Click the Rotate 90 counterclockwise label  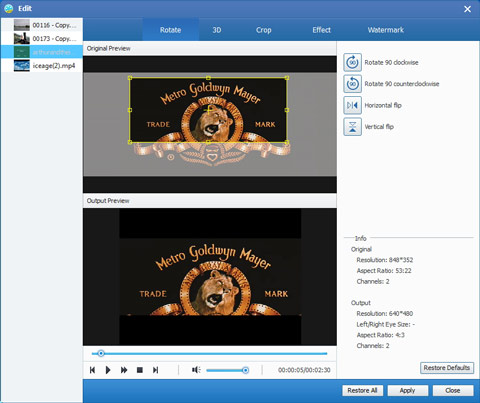point(402,84)
